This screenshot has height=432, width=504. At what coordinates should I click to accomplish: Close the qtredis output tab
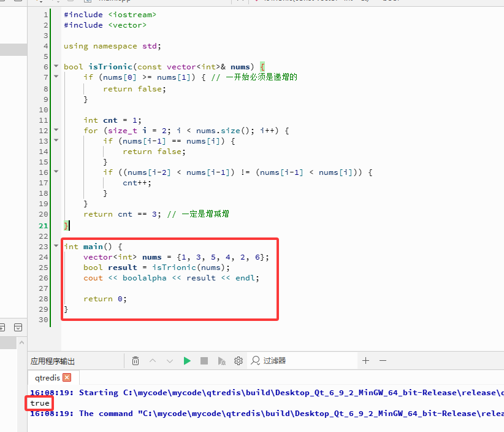pos(67,377)
